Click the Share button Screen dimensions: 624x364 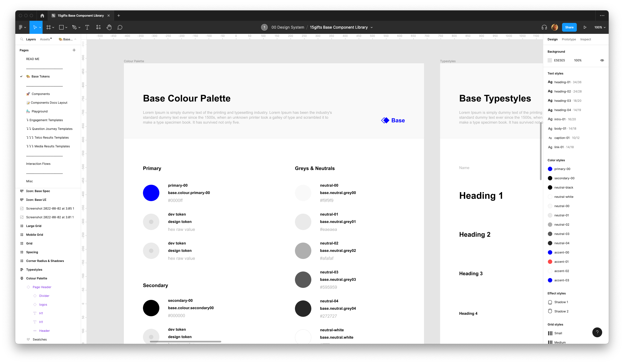pyautogui.click(x=569, y=27)
